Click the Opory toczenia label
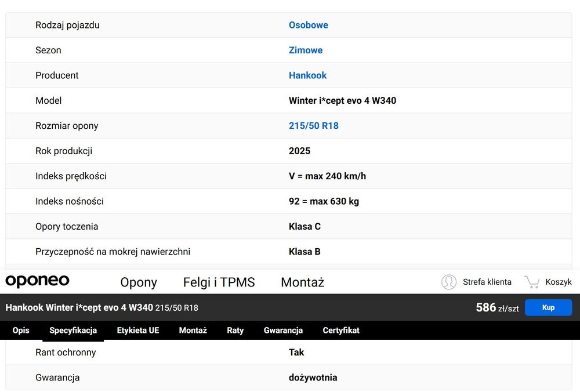The height and width of the screenshot is (392, 580). pyautogui.click(x=67, y=226)
